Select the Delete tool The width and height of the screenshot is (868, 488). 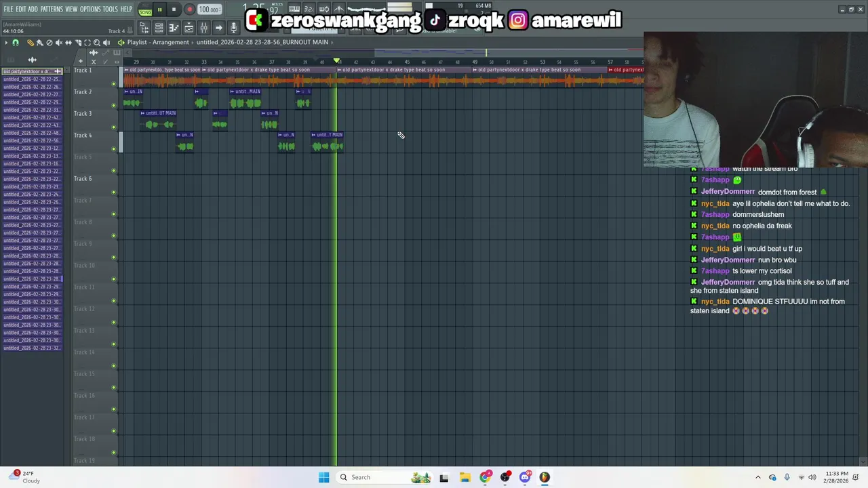49,43
